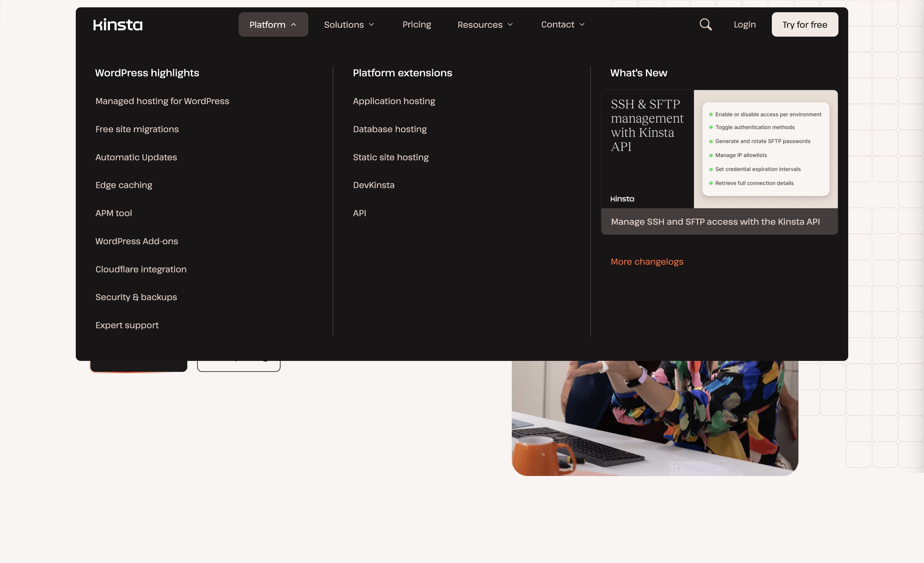This screenshot has height=563, width=924.
Task: Click the Try for free button
Action: pyautogui.click(x=805, y=25)
